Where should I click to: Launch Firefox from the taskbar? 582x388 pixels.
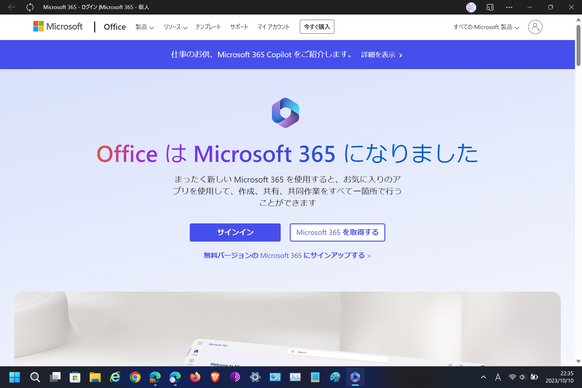coord(195,377)
